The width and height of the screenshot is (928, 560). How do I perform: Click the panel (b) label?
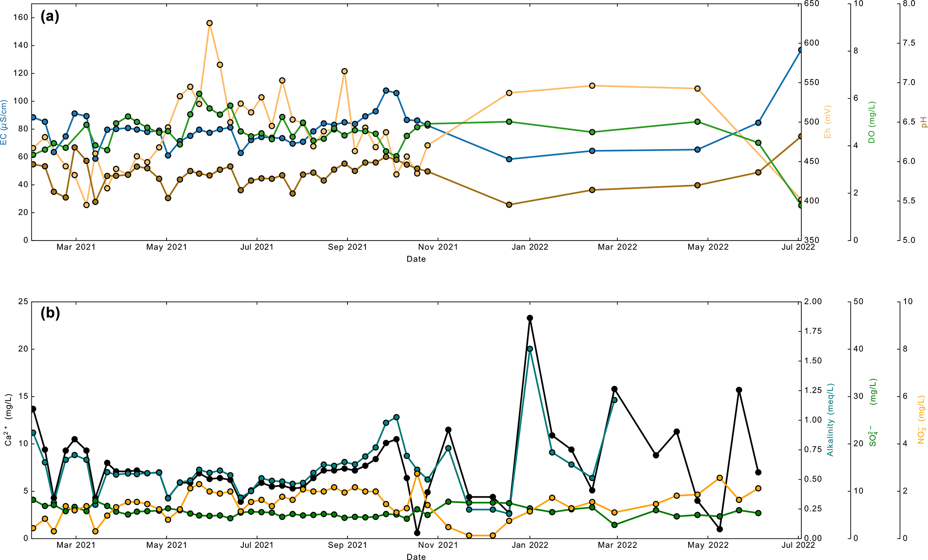click(x=50, y=313)
